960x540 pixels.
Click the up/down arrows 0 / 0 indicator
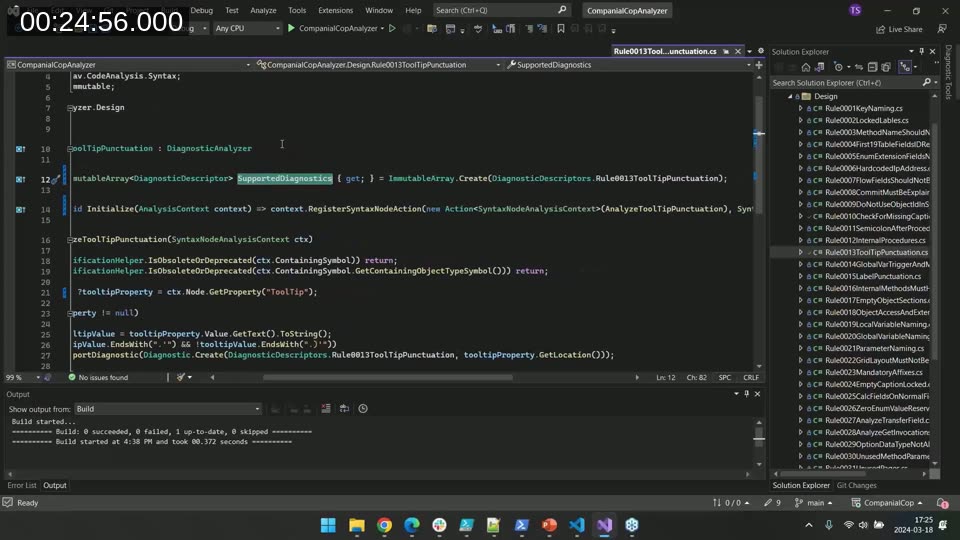(x=731, y=503)
